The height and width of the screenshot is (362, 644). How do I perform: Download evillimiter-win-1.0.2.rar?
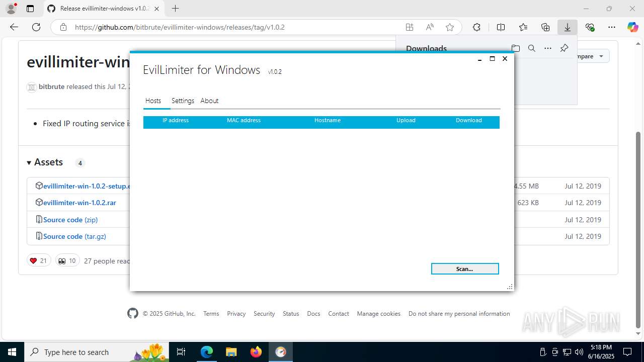79,203
